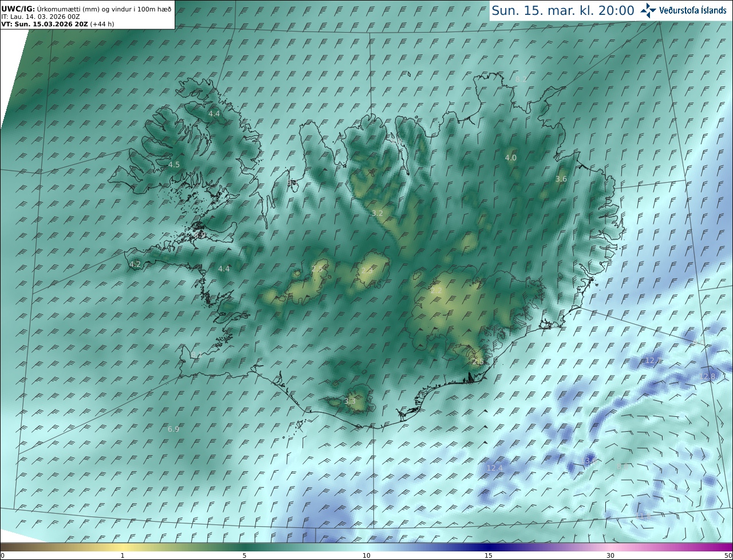Click the 12.4 value label over the sea

coord(494,468)
